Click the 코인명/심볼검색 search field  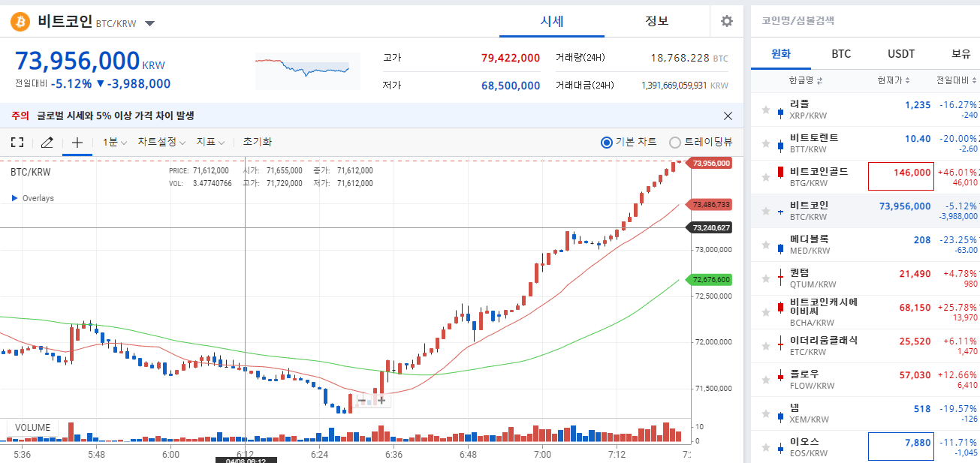864,21
